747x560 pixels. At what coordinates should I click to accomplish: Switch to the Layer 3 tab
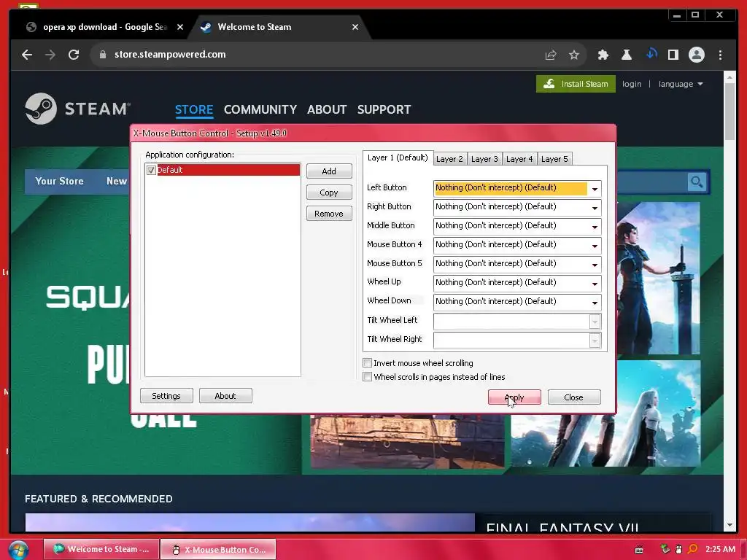click(x=484, y=159)
